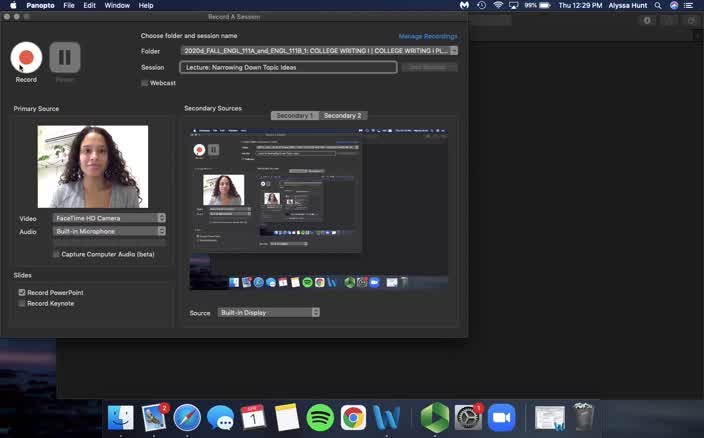
Task: Uncheck Record PowerPoint
Action: pyautogui.click(x=22, y=293)
